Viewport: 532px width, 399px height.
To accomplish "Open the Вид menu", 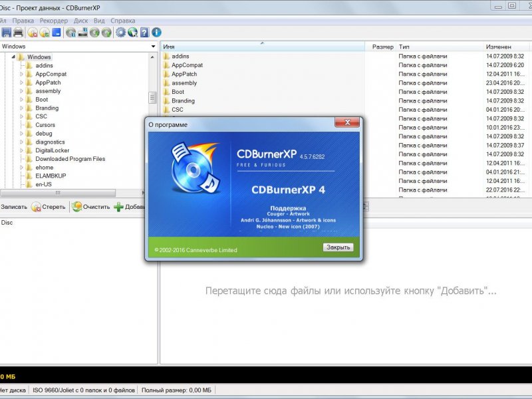I will point(99,21).
